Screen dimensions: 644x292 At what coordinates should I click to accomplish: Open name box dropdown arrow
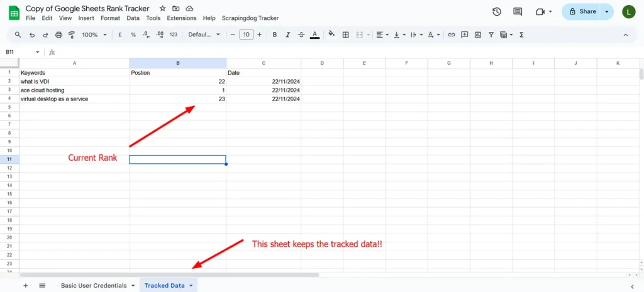click(x=38, y=52)
